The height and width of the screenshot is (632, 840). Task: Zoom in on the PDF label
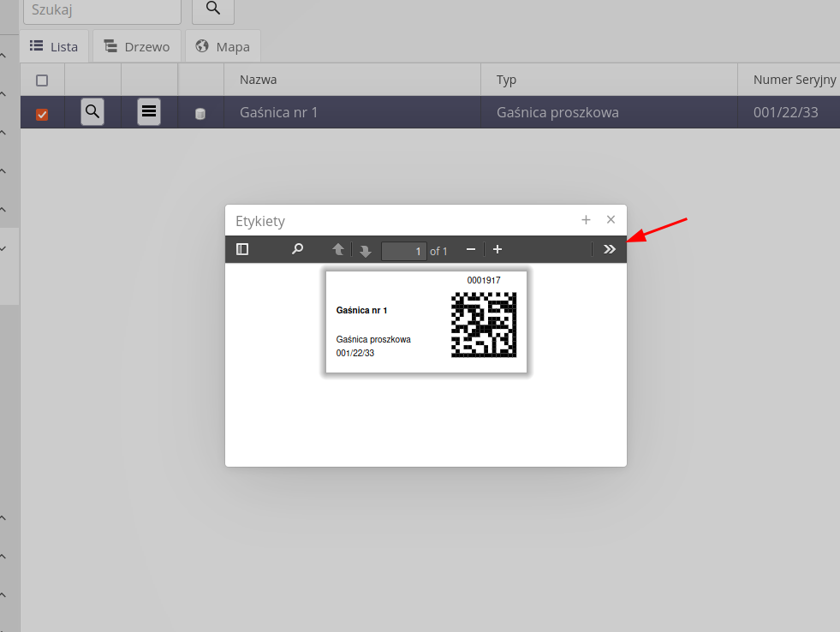(497, 249)
